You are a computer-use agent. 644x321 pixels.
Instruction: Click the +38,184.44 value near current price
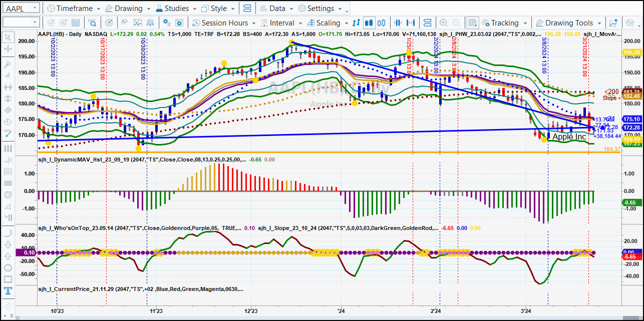coord(607,135)
